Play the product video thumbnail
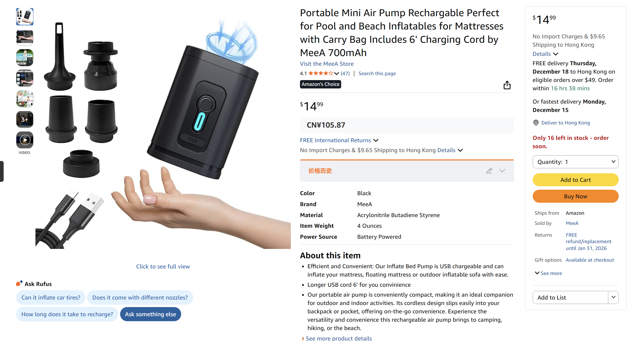This screenshot has width=644, height=341. click(x=25, y=140)
